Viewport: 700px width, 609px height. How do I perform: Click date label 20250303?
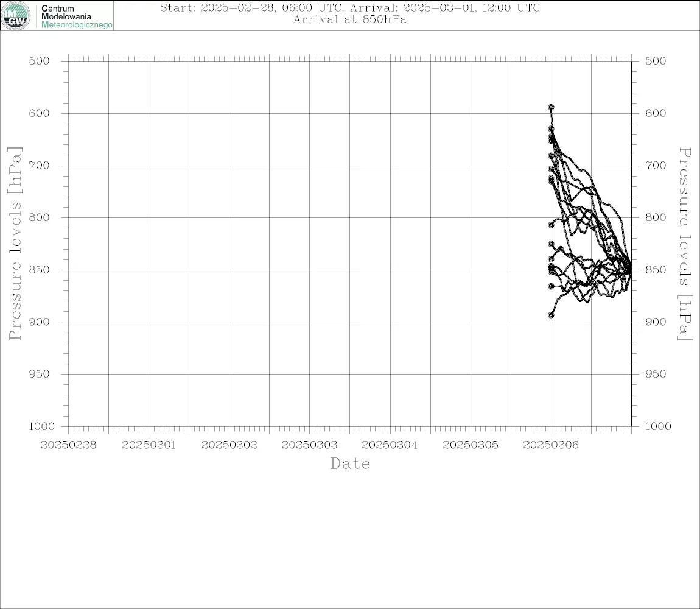click(309, 445)
